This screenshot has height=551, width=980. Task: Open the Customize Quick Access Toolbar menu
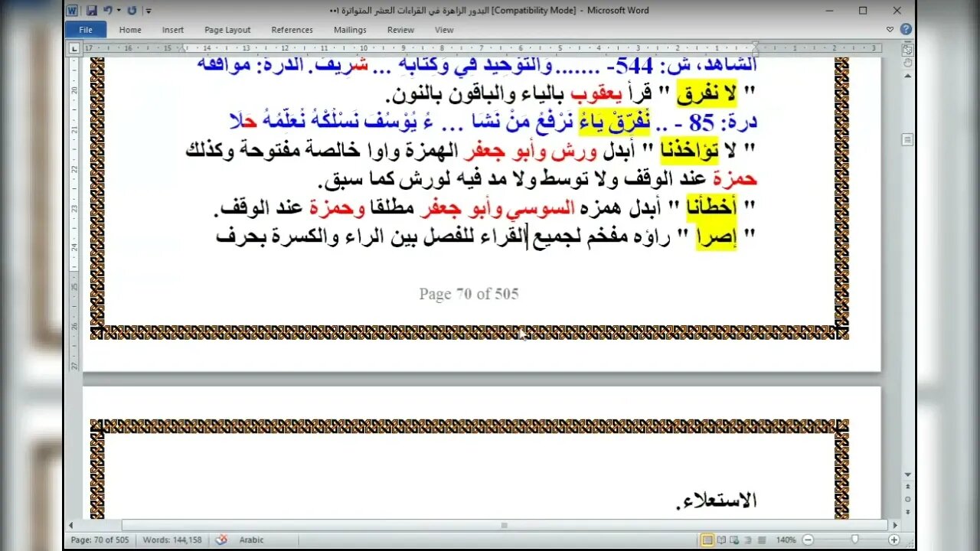pyautogui.click(x=148, y=11)
